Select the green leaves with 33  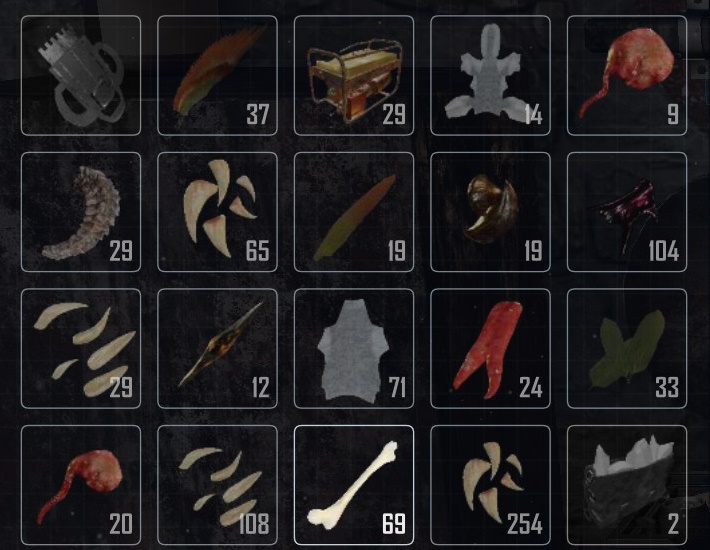click(627, 349)
